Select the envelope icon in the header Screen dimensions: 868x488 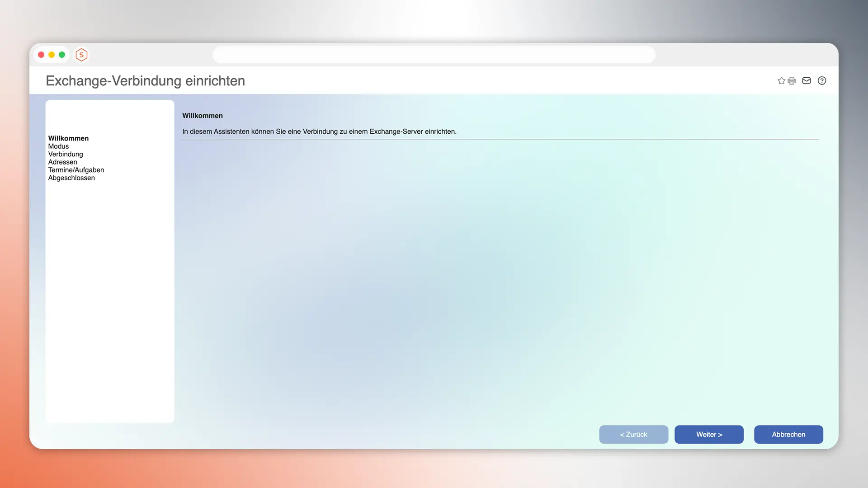click(807, 80)
